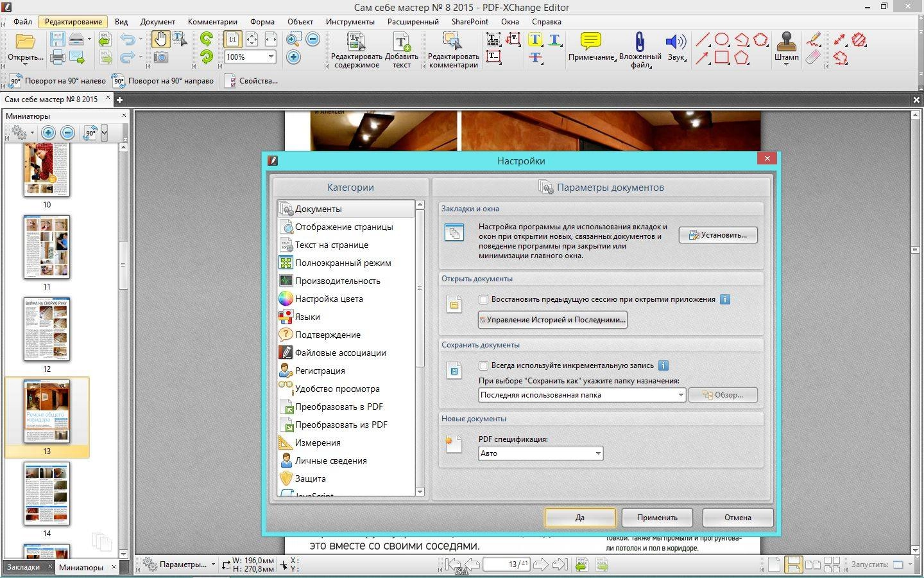Viewport: 924px width, 578px height.
Task: Rotate 90° left (Поворот на 90° налево)
Action: coord(56,81)
